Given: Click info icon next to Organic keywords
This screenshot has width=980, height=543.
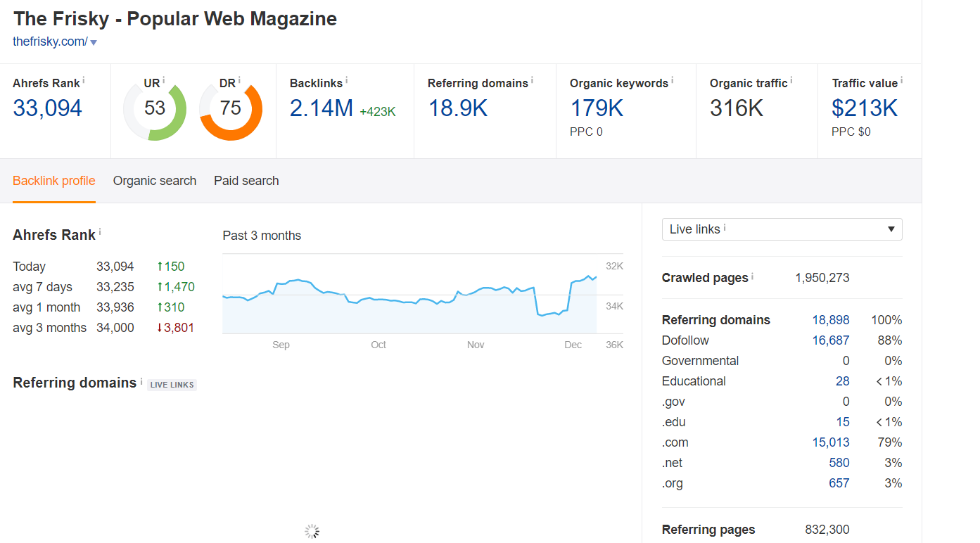Looking at the screenshot, I should 673,81.
